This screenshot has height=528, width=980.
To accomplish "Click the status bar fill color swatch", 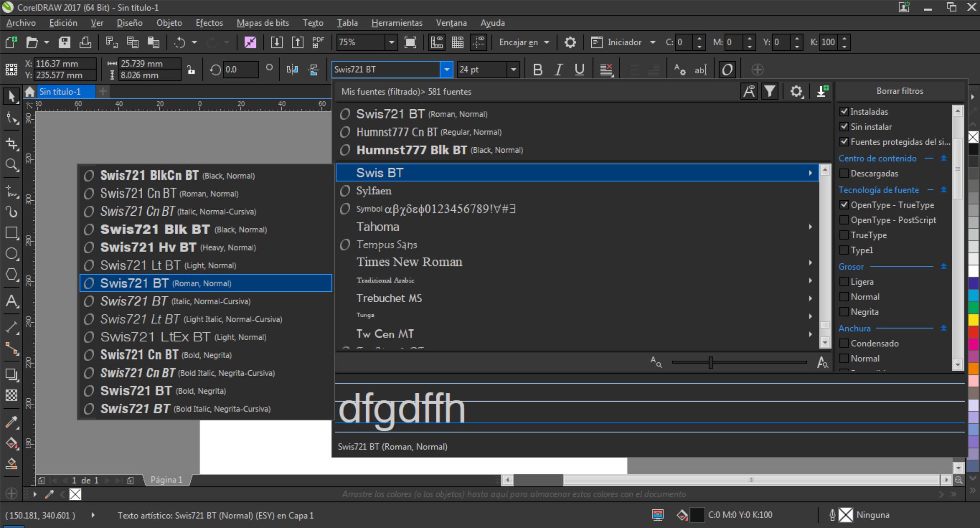I will 697,515.
